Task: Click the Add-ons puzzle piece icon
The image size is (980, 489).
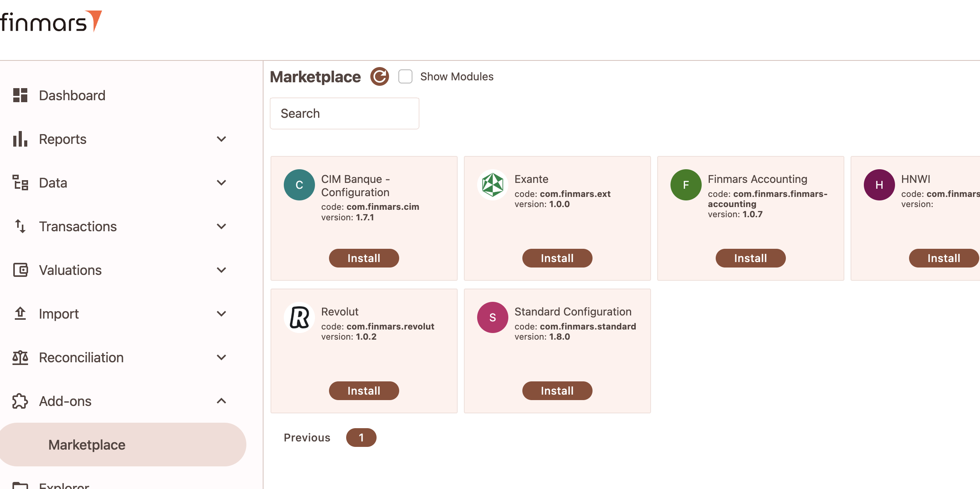Action: coord(20,401)
